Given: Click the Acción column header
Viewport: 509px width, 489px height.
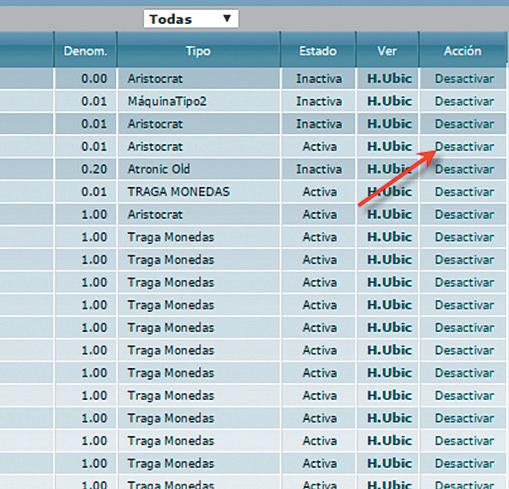Looking at the screenshot, I should click(463, 51).
